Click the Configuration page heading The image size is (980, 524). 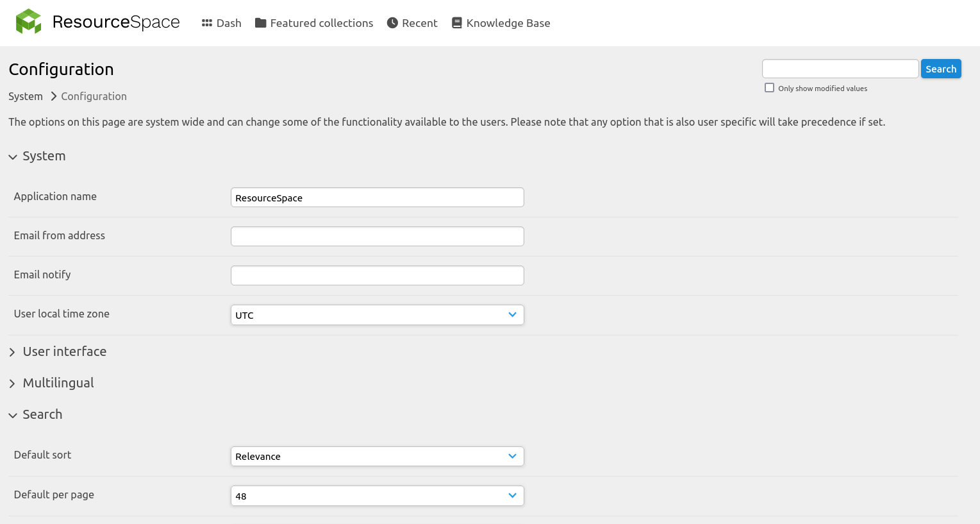coord(61,69)
